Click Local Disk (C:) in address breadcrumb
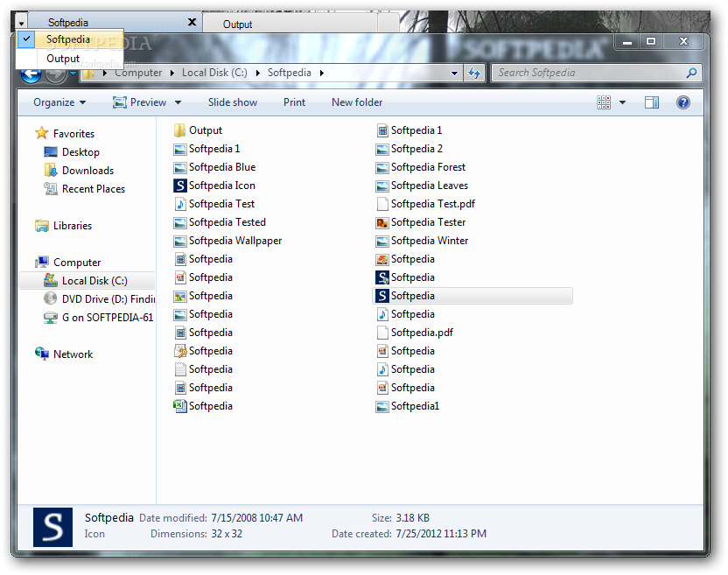This screenshot has height=575, width=728. pos(214,73)
